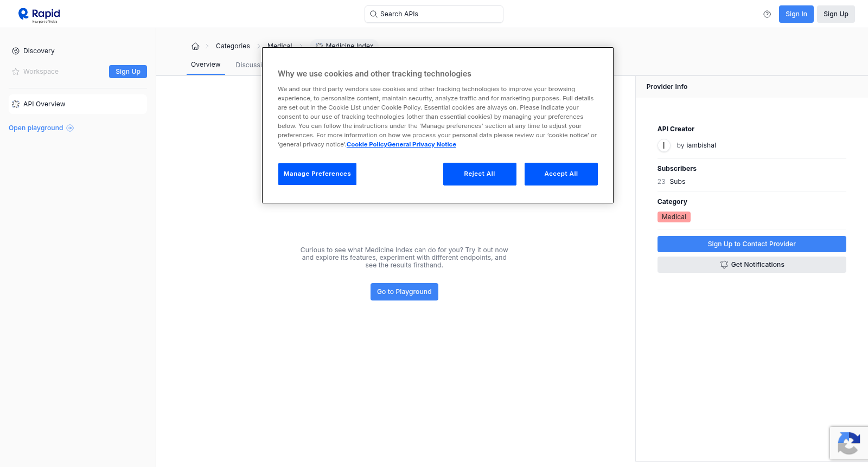868x467 pixels.
Task: Click the lambishal creator avatar
Action: click(663, 145)
